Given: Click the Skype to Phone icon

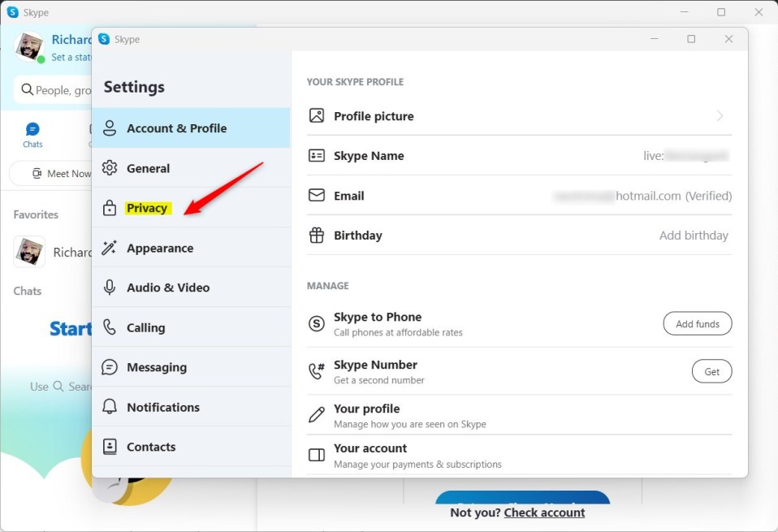Looking at the screenshot, I should pyautogui.click(x=317, y=323).
